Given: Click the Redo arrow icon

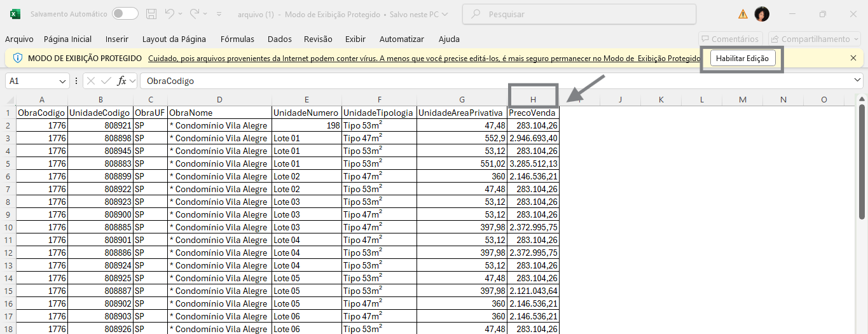Looking at the screenshot, I should tap(195, 14).
